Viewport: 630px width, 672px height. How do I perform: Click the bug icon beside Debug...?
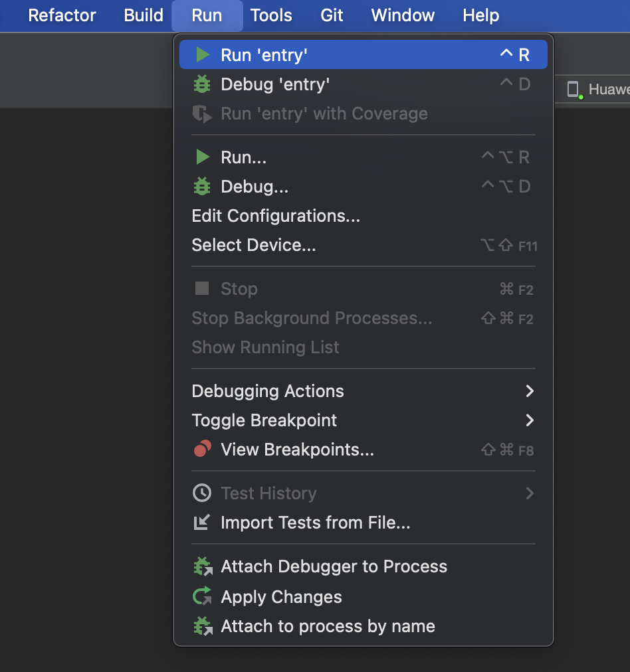pyautogui.click(x=202, y=187)
